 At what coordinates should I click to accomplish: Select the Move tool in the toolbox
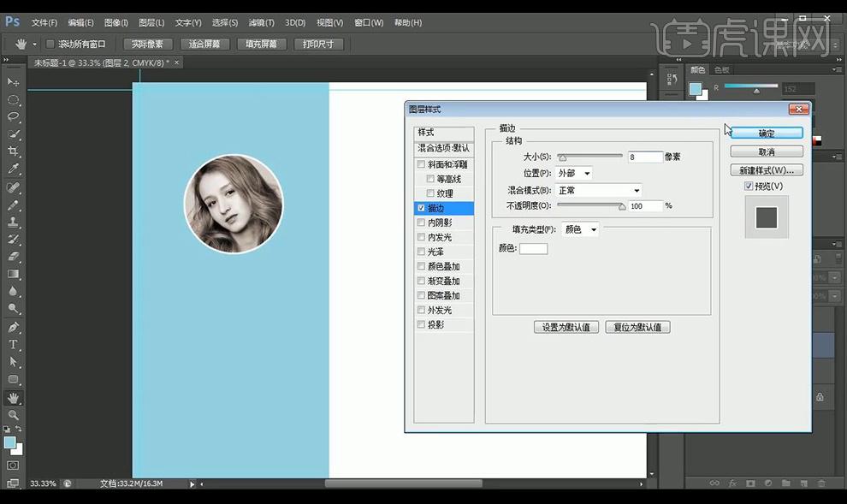pos(13,82)
